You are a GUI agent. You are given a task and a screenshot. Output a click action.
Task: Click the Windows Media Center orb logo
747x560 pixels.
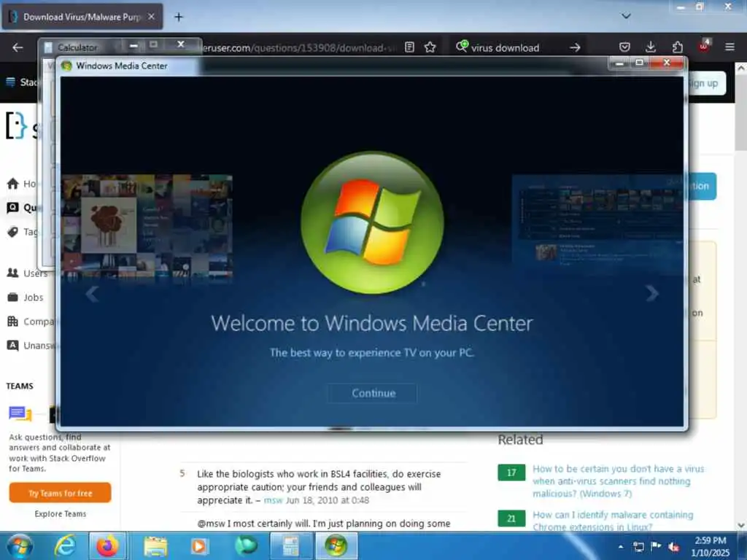tap(373, 223)
